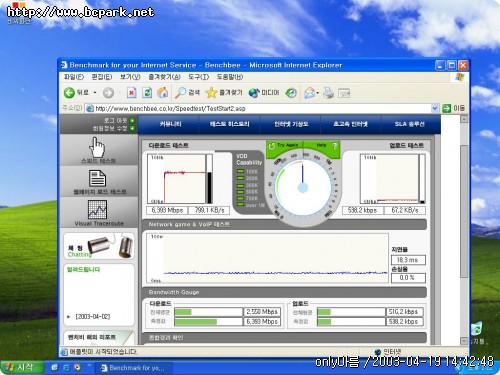Screen dimensions: 500x375
Task: Open Favorites star toolbar button
Action: tap(224, 93)
